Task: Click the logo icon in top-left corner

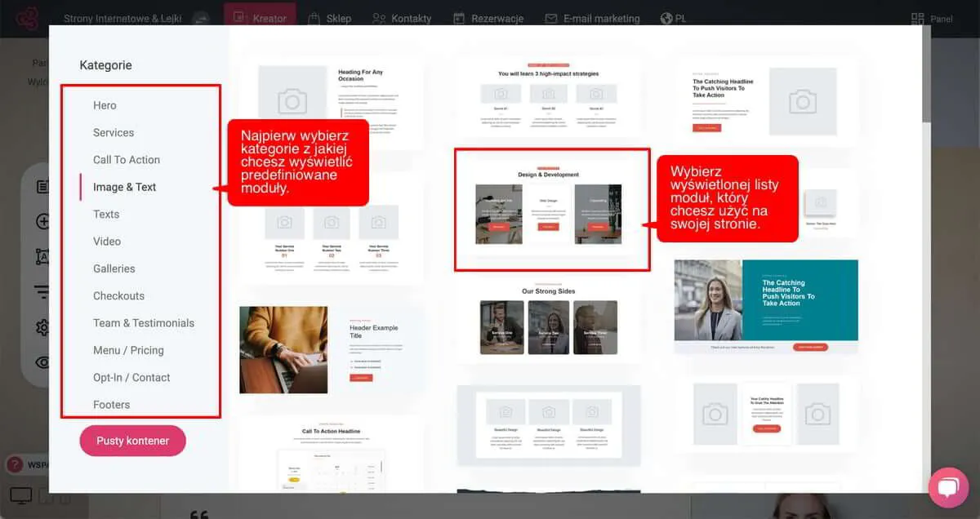Action: [x=28, y=18]
